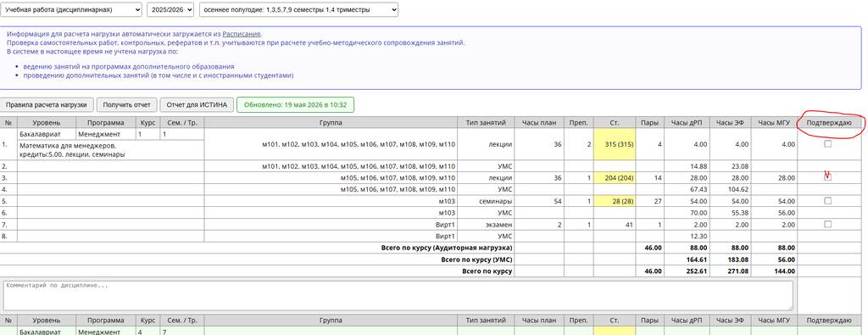The image size is (868, 335).
Task: Tick the confirm checkbox for Вирт1 экзамен row
Action: (x=827, y=224)
